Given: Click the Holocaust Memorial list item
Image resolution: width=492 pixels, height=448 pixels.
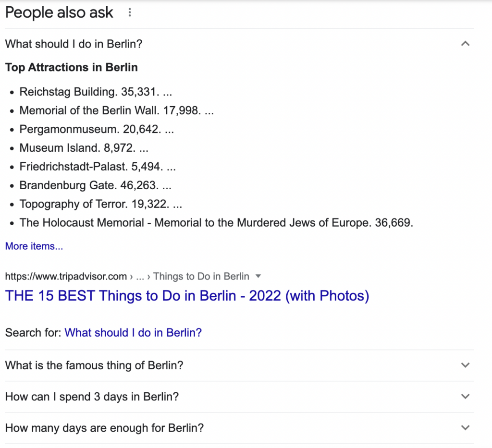Looking at the screenshot, I should pos(216,223).
